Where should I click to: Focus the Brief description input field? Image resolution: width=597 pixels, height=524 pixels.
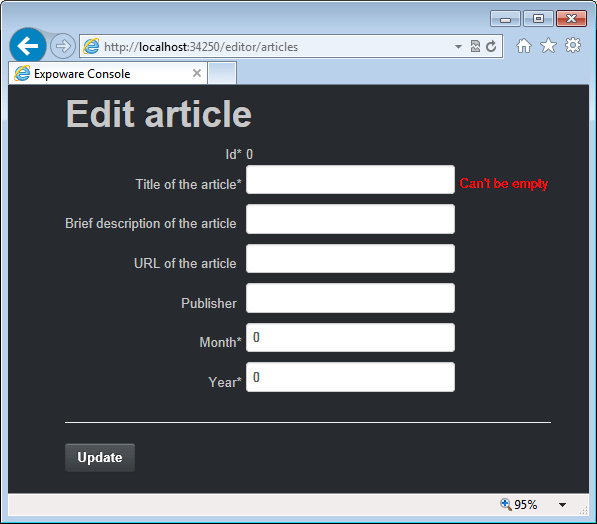(x=350, y=219)
